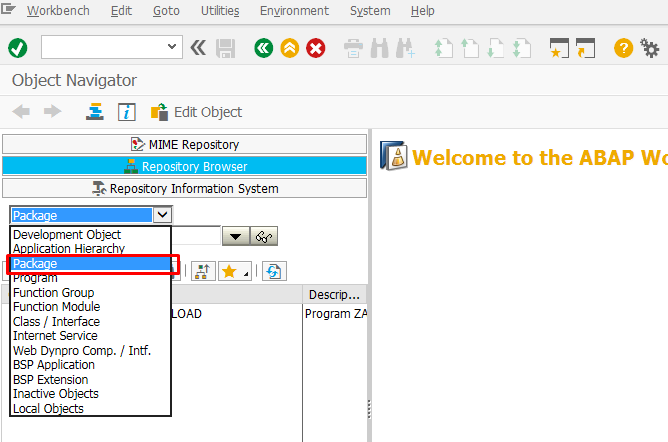This screenshot has height=442, width=668.
Task: Open the Environment menu
Action: tap(294, 11)
